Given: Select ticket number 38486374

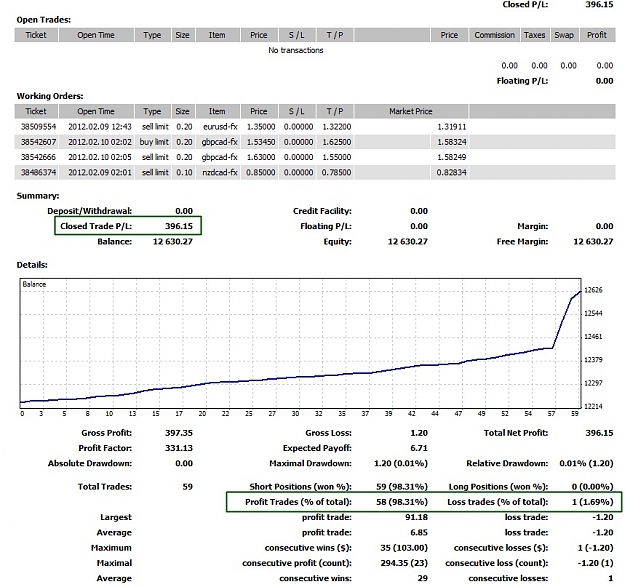Looking at the screenshot, I should coord(38,173).
